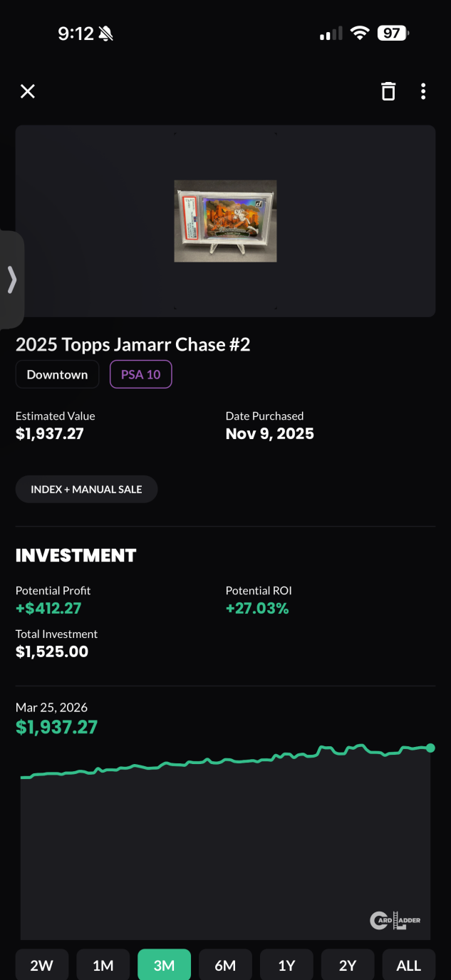Show the 2Y price history

click(x=348, y=965)
